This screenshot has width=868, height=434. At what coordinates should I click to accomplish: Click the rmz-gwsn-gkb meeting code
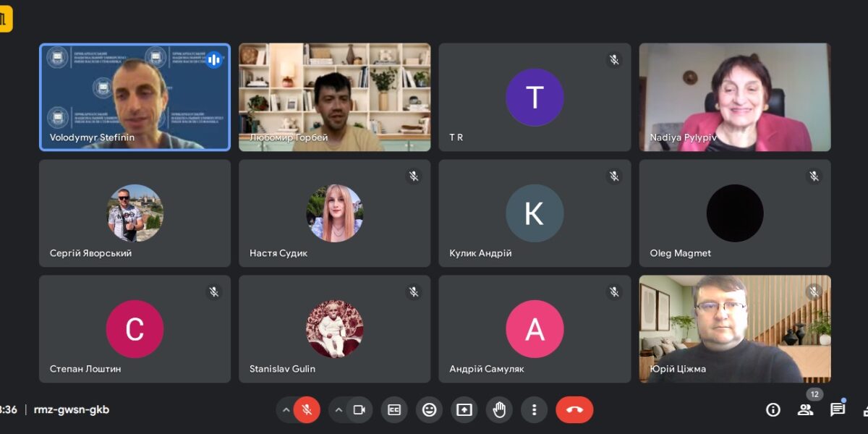click(72, 410)
